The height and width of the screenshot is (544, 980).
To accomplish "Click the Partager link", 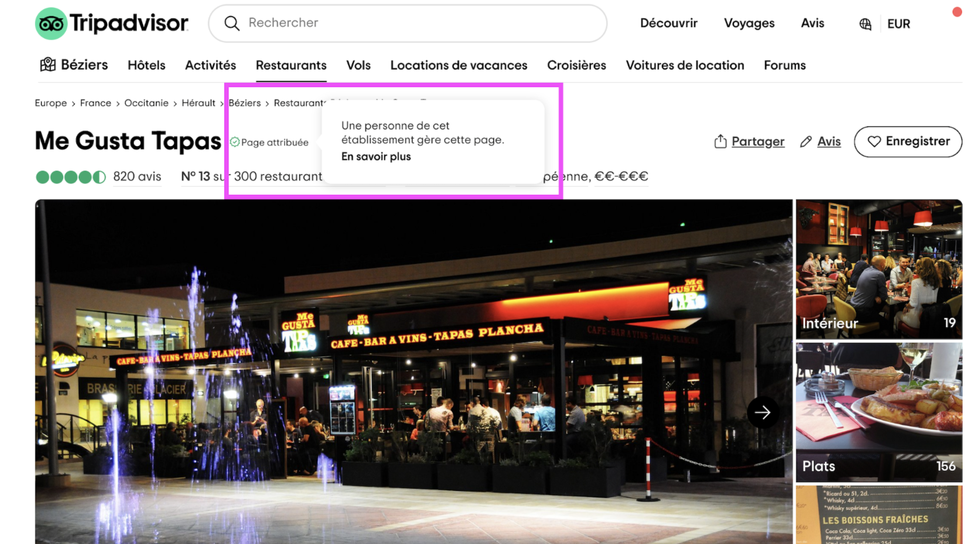I will click(x=758, y=141).
